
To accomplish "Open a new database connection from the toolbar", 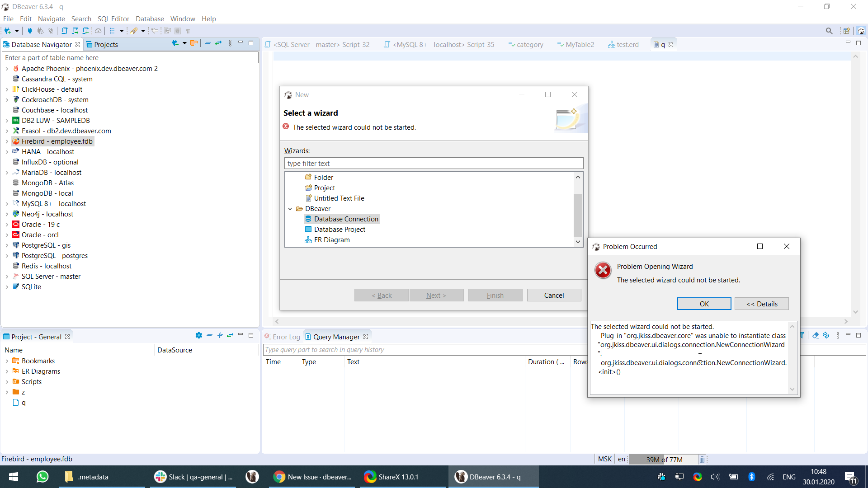I will [8, 31].
